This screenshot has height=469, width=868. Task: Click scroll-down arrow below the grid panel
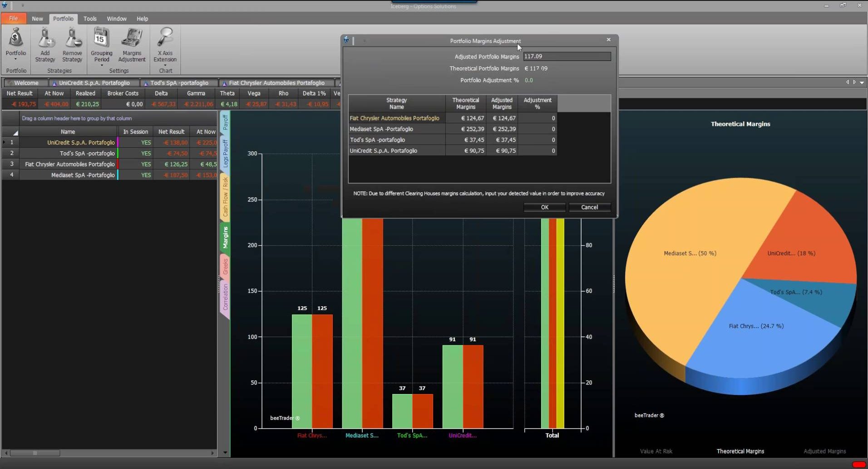pyautogui.click(x=225, y=453)
